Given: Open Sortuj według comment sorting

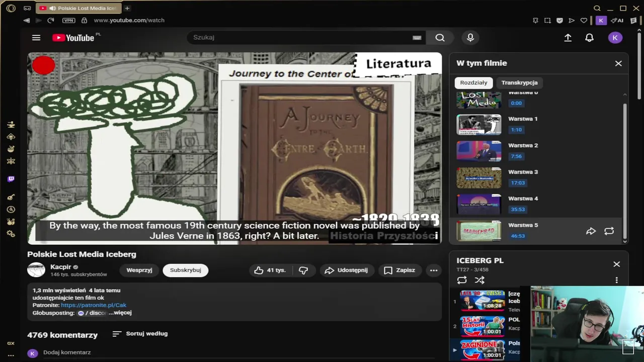Looking at the screenshot, I should (140, 334).
